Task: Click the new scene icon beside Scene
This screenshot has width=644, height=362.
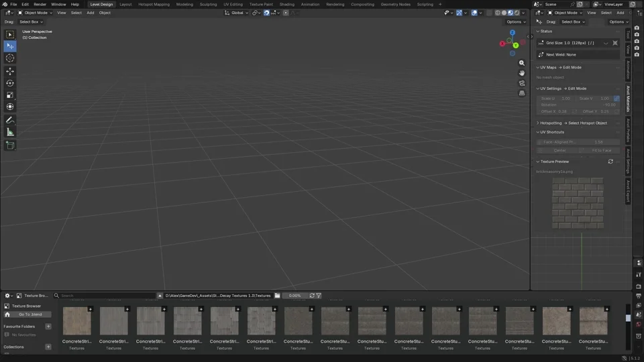Action: pyautogui.click(x=580, y=4)
